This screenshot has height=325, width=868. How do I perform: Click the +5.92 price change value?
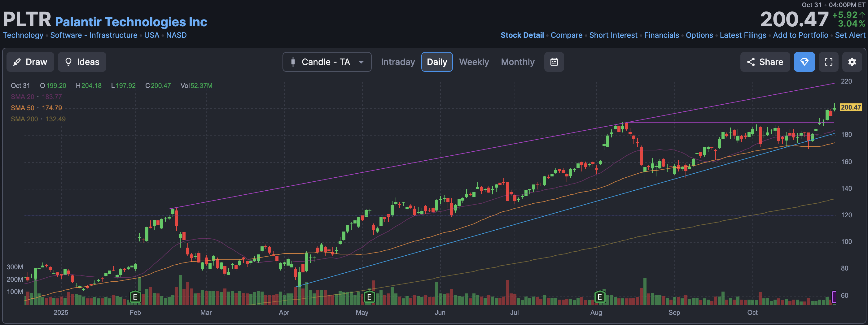pyautogui.click(x=845, y=15)
